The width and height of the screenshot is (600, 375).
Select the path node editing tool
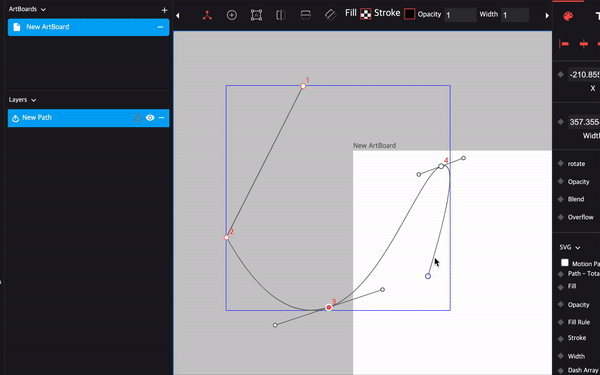point(207,15)
